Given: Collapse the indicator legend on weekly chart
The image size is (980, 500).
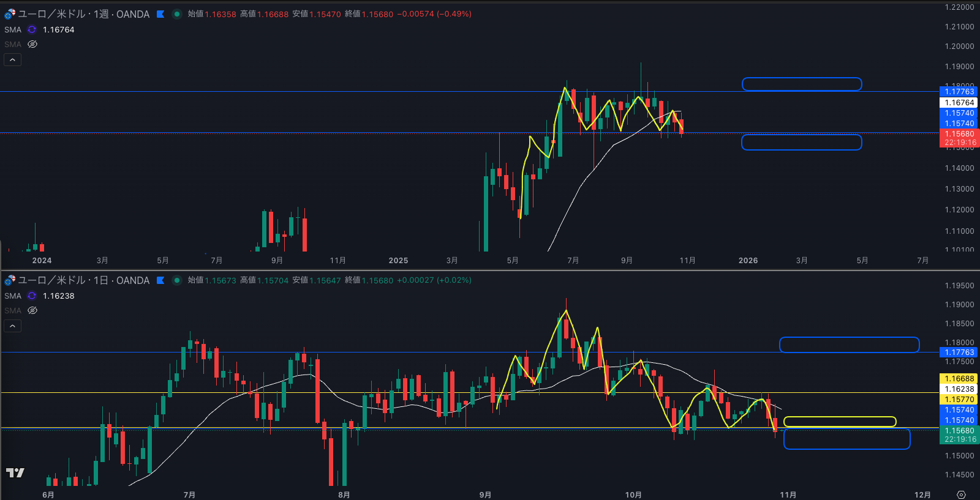Looking at the screenshot, I should coord(12,59).
